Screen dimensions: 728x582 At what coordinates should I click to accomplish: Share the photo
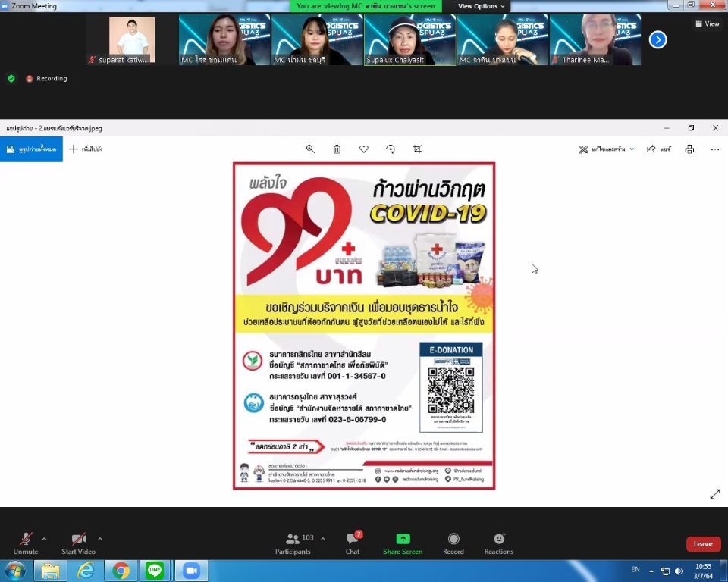pyautogui.click(x=659, y=149)
